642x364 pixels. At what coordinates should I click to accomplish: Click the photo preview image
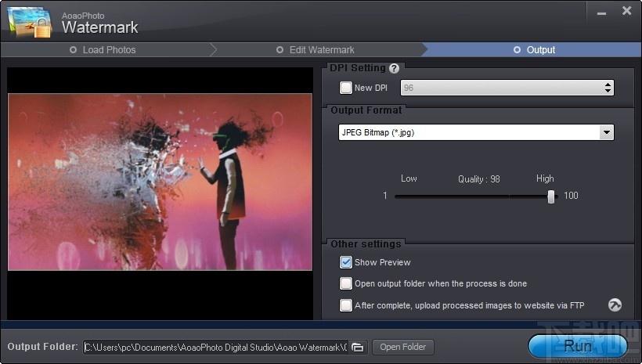[x=160, y=182]
